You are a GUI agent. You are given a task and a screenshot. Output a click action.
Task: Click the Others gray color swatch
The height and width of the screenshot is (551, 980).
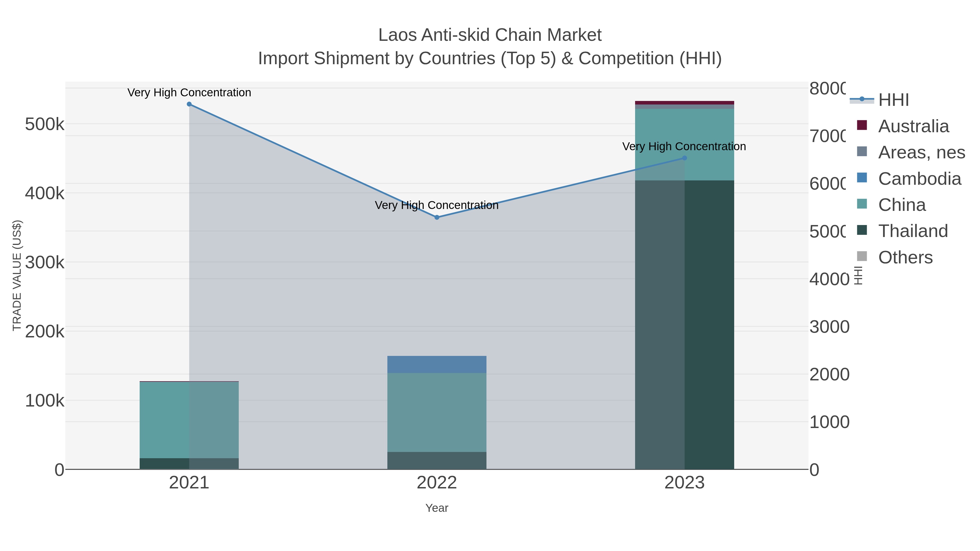pyautogui.click(x=862, y=256)
